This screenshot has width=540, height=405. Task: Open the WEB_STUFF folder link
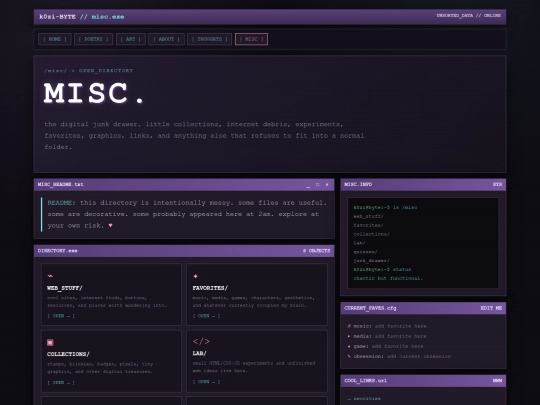coord(61,315)
